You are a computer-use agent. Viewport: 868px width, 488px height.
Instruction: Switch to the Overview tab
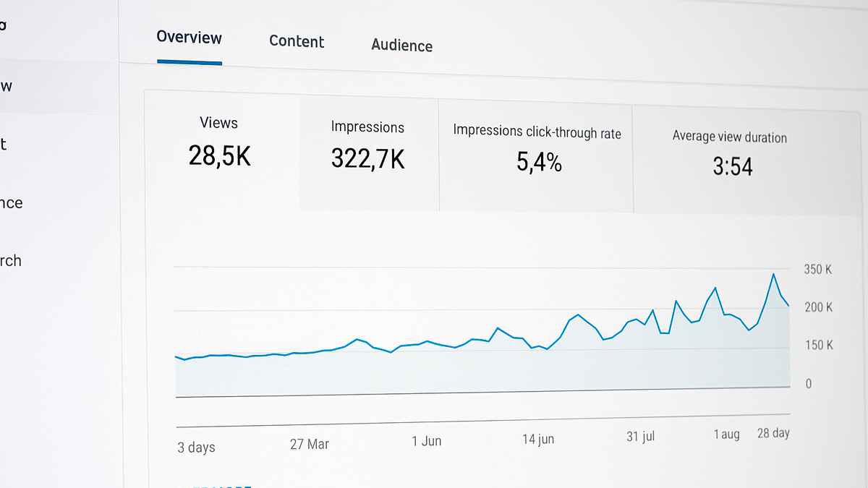(x=189, y=37)
